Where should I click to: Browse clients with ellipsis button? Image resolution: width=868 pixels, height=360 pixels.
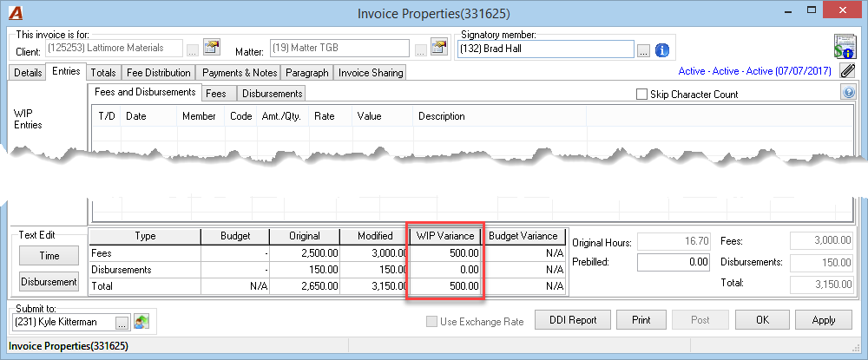click(x=192, y=51)
